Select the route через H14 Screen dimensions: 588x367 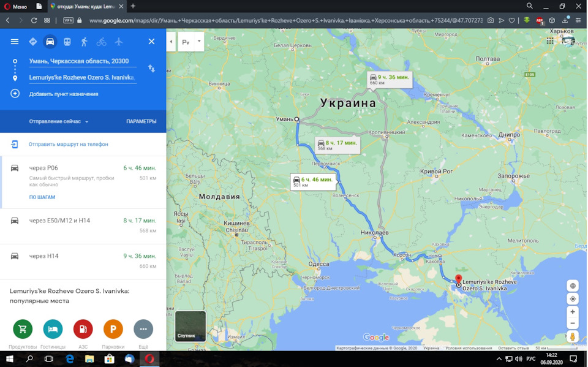(x=83, y=262)
